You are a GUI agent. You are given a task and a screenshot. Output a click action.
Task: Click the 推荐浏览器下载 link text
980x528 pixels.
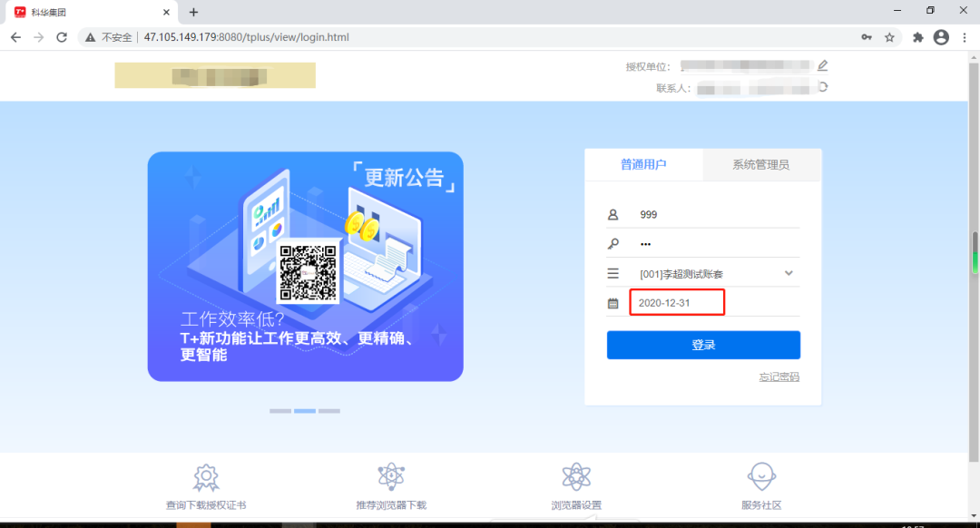391,505
